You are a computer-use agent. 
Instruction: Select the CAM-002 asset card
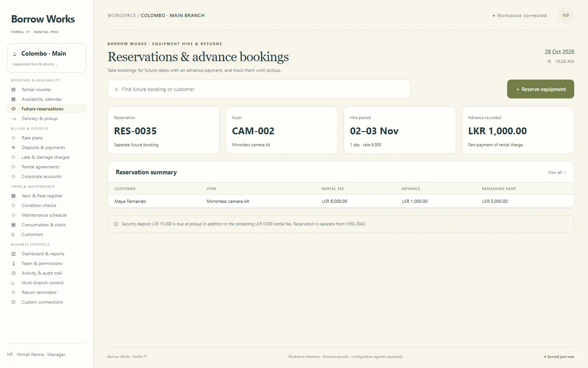click(282, 130)
